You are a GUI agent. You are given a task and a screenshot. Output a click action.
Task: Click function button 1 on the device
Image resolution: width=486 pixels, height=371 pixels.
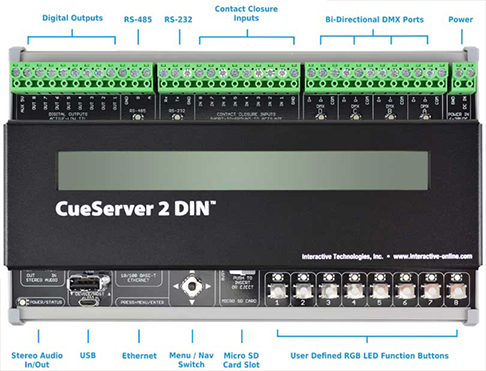pyautogui.click(x=277, y=291)
